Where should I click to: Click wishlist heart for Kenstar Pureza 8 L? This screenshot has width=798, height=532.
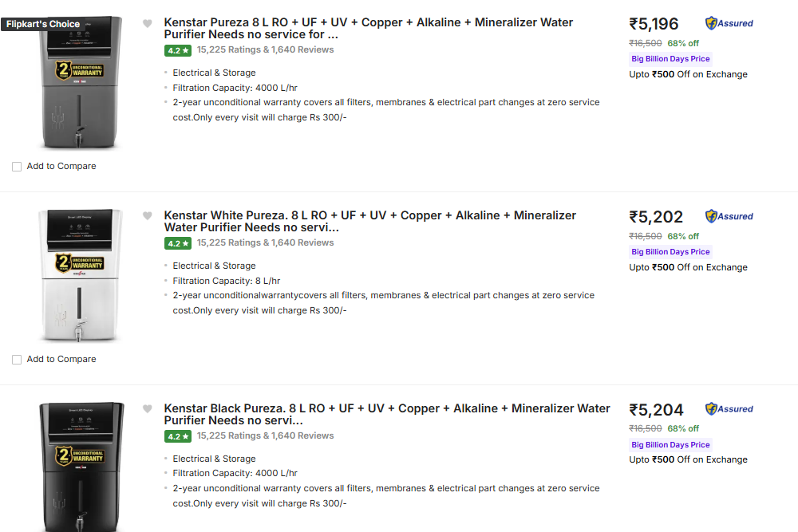pos(147,24)
